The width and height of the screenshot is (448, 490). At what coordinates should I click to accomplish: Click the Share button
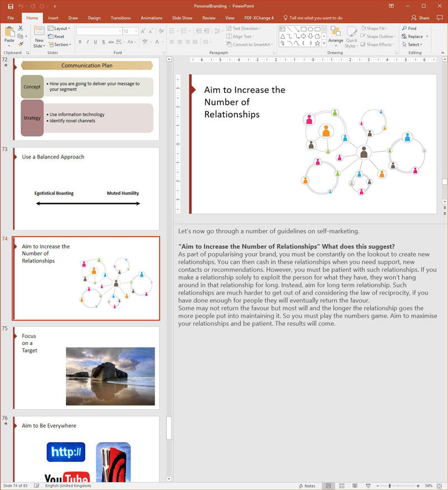click(x=420, y=18)
